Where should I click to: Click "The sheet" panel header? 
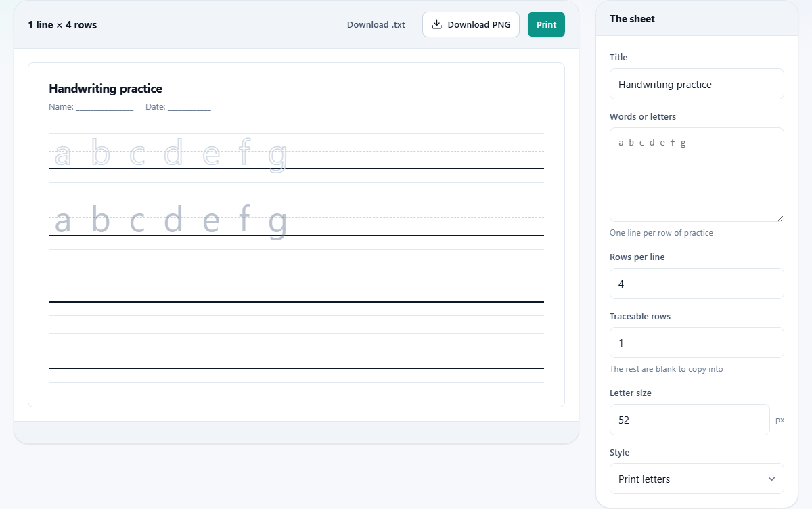[632, 19]
